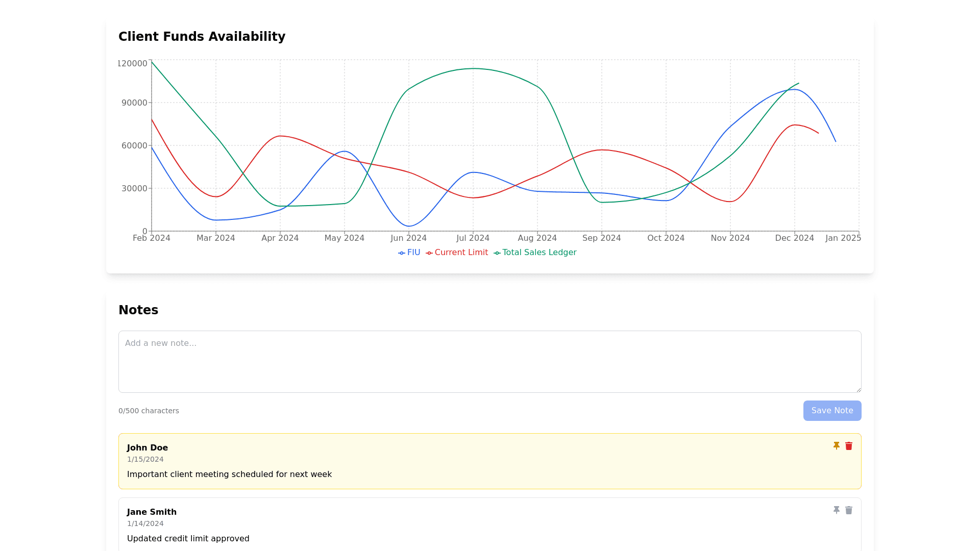Image resolution: width=980 pixels, height=551 pixels.
Task: Focus the Add a new note field
Action: pos(489,361)
